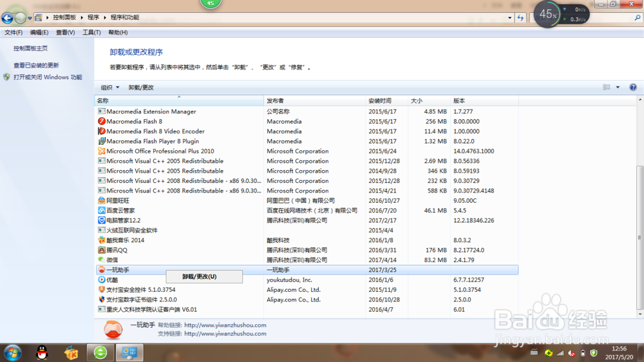The height and width of the screenshot is (362, 644).
Task: Click the change view icon in toolbar
Action: tap(607, 87)
